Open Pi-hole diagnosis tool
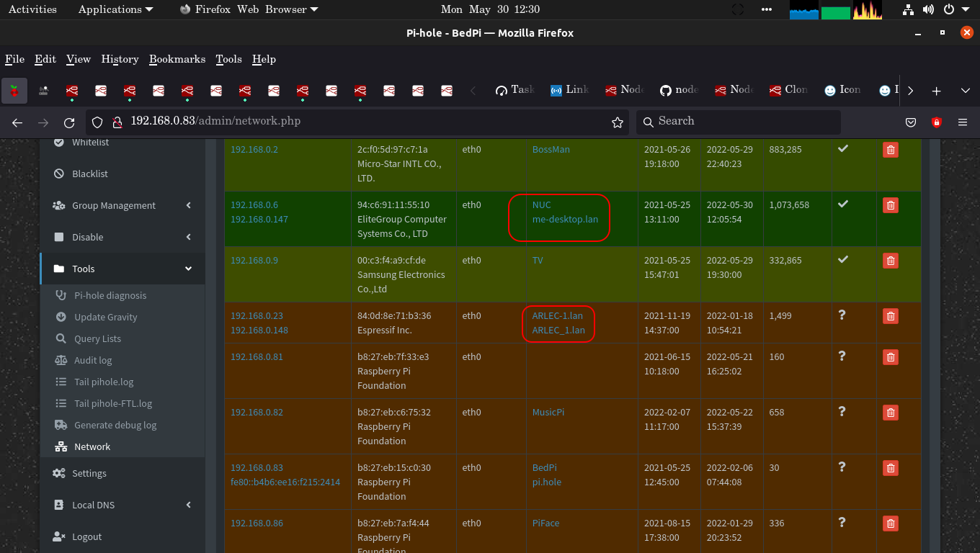The width and height of the screenshot is (980, 553). (110, 295)
